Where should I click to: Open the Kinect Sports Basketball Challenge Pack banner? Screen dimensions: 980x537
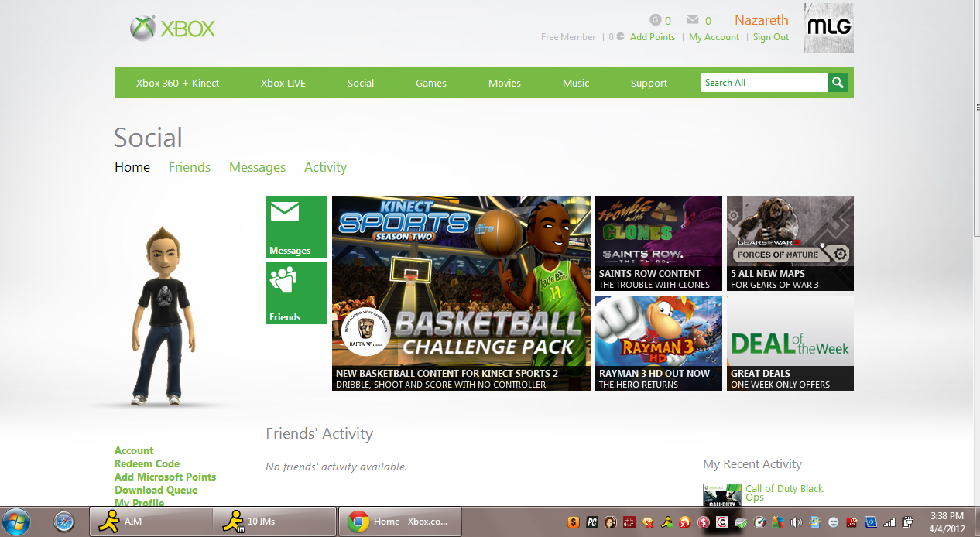[461, 293]
